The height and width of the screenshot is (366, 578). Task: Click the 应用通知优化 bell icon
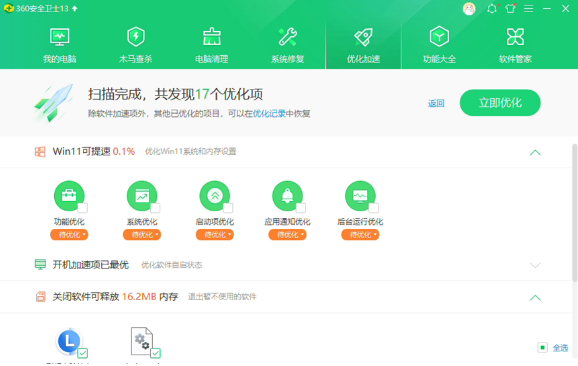click(x=288, y=196)
